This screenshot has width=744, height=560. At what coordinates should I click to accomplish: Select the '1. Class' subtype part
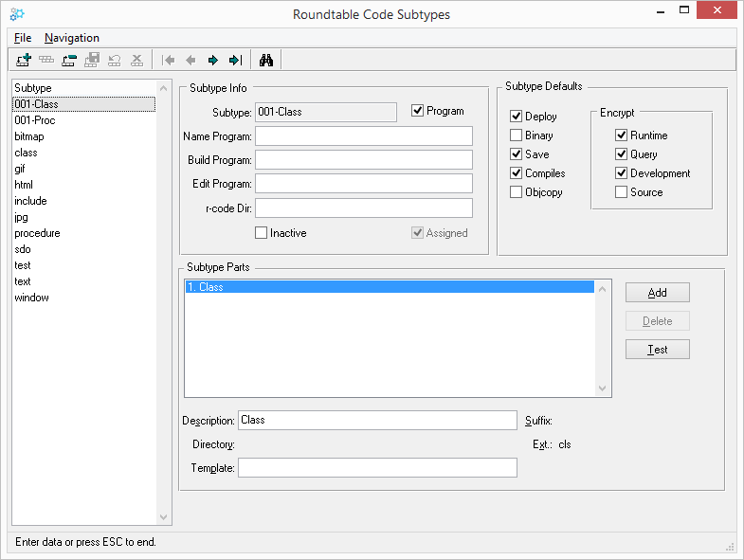[x=390, y=287]
